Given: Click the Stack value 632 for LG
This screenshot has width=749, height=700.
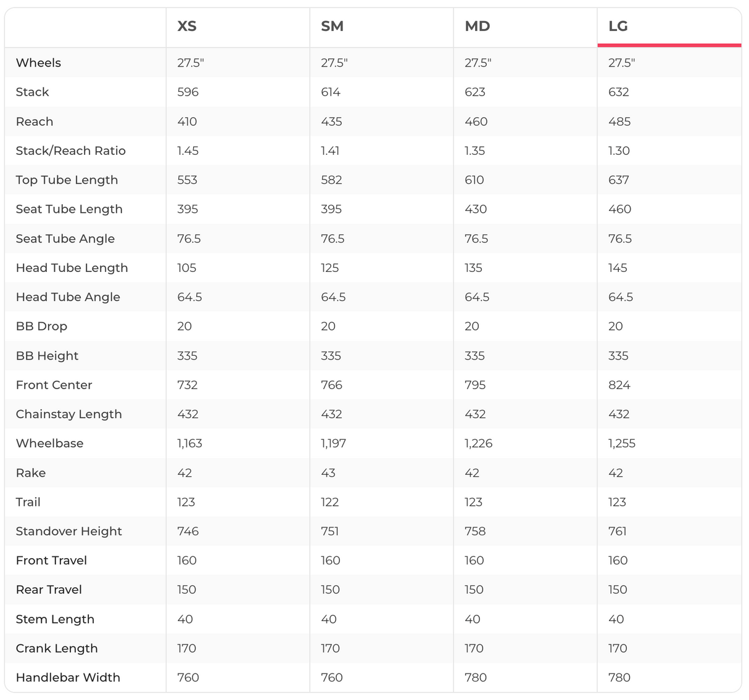Looking at the screenshot, I should pos(619,92).
